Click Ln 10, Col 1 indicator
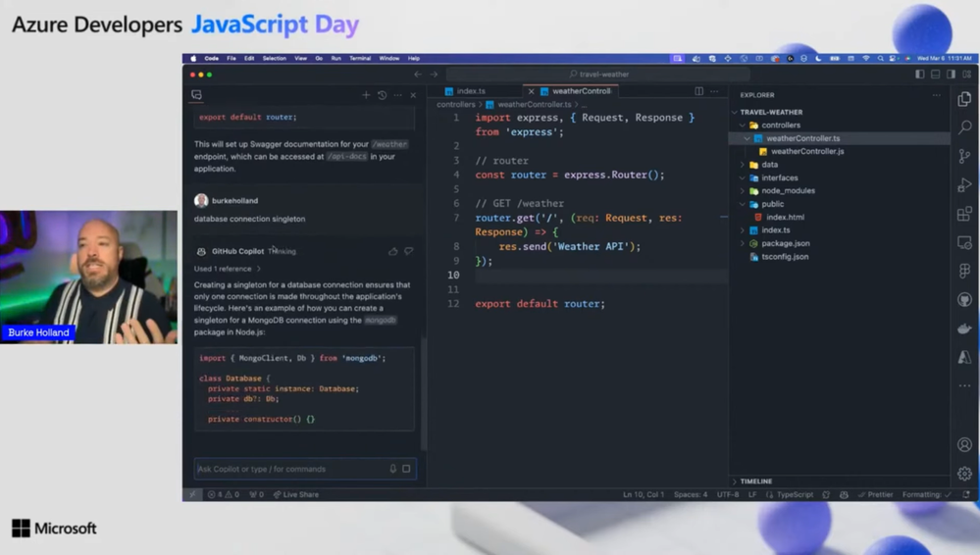980x555 pixels. point(644,494)
